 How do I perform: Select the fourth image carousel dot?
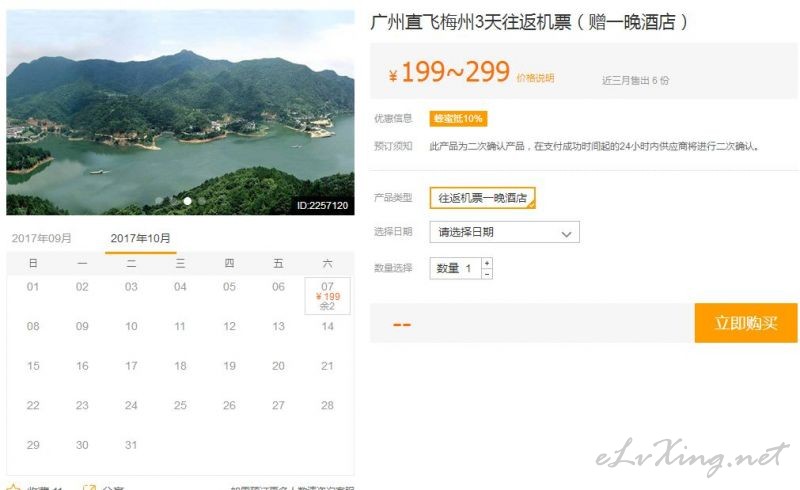(x=202, y=201)
